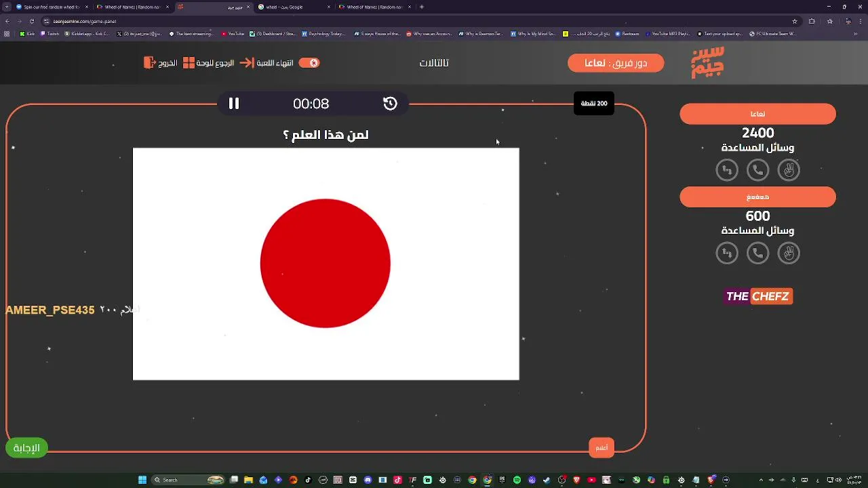This screenshot has width=868, height=488.
Task: Click the THE CHEFZ sponsor logo
Action: tap(758, 296)
